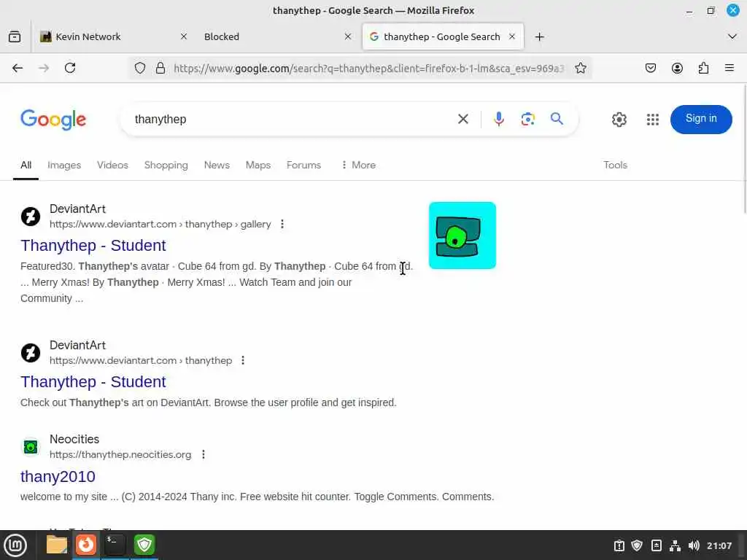Select the News search tab
The width and height of the screenshot is (747, 560).
click(x=217, y=165)
